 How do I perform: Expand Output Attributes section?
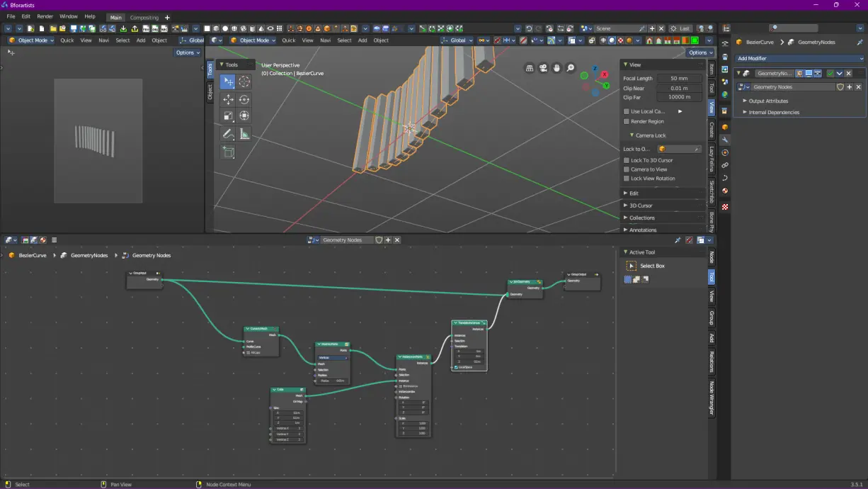coord(768,101)
